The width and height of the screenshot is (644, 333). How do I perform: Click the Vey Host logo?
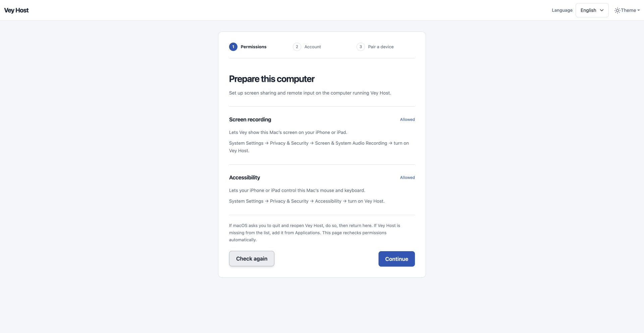point(16,10)
